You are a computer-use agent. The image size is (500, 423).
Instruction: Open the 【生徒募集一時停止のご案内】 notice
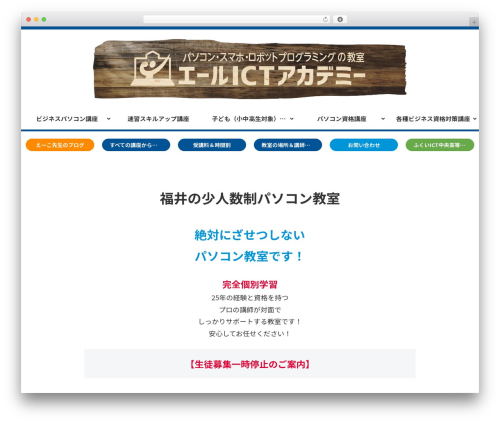click(250, 364)
